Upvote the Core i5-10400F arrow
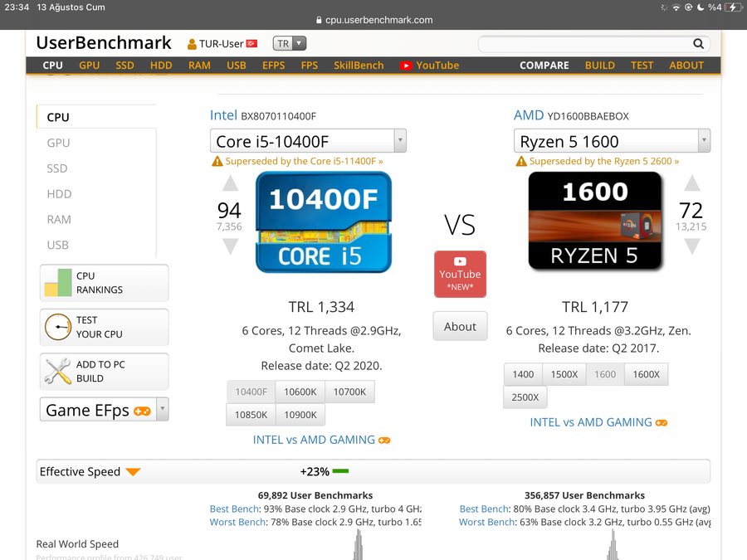747x560 pixels. coord(230,183)
